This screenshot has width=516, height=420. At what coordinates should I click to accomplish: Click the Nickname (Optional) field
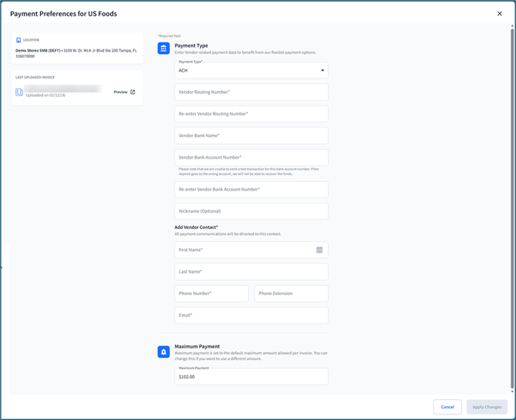(x=251, y=211)
